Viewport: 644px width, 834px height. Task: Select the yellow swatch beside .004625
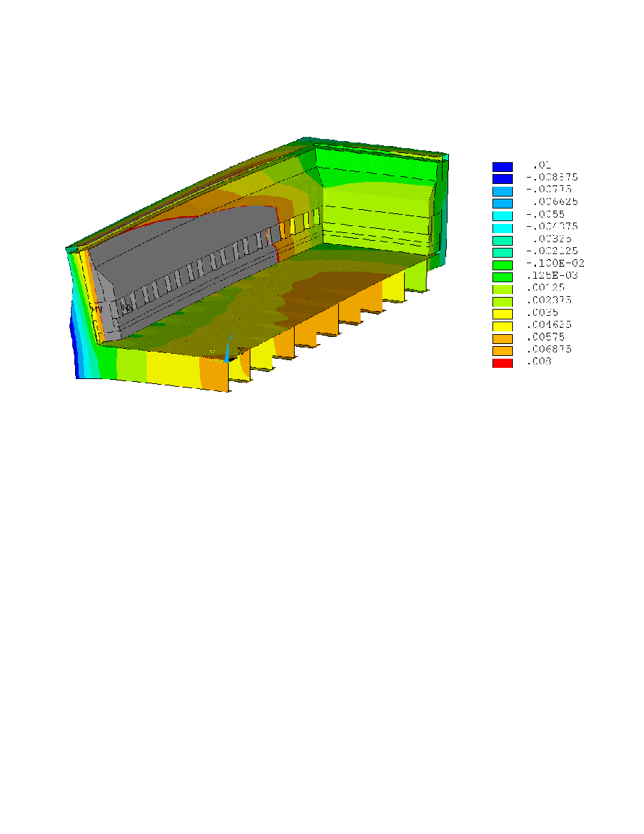[x=502, y=326]
